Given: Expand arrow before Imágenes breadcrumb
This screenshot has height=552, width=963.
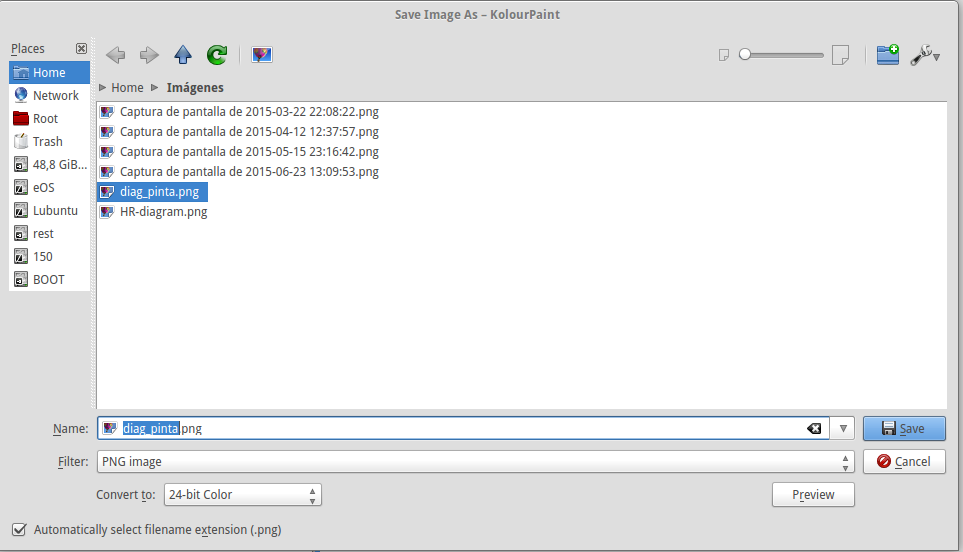Looking at the screenshot, I should (x=155, y=88).
